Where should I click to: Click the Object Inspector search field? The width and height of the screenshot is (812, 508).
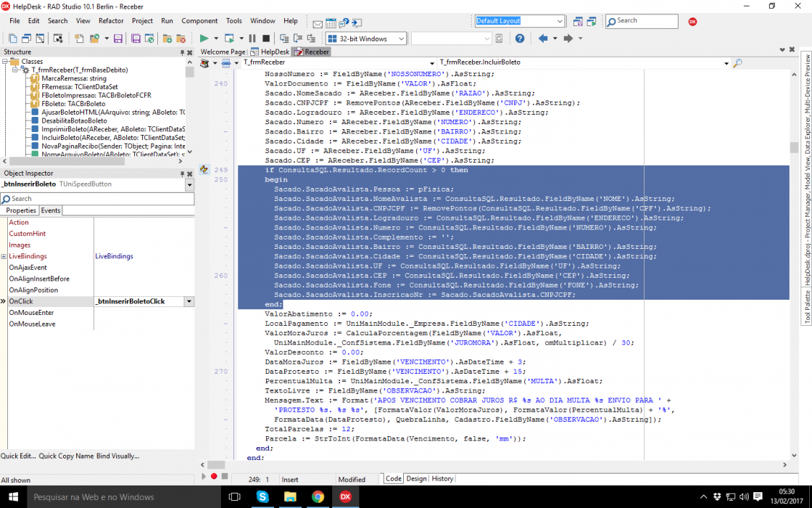pos(97,199)
